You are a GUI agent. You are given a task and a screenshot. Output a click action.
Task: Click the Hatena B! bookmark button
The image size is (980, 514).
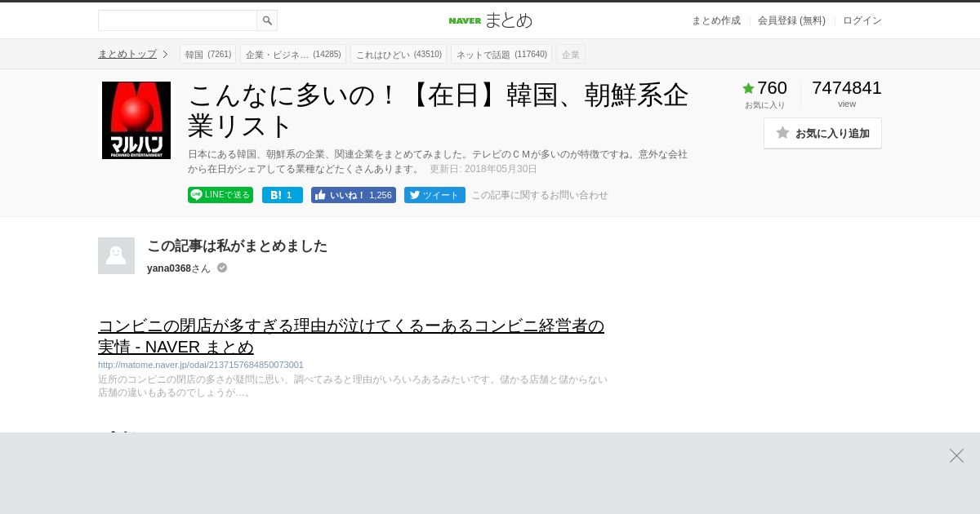(283, 195)
